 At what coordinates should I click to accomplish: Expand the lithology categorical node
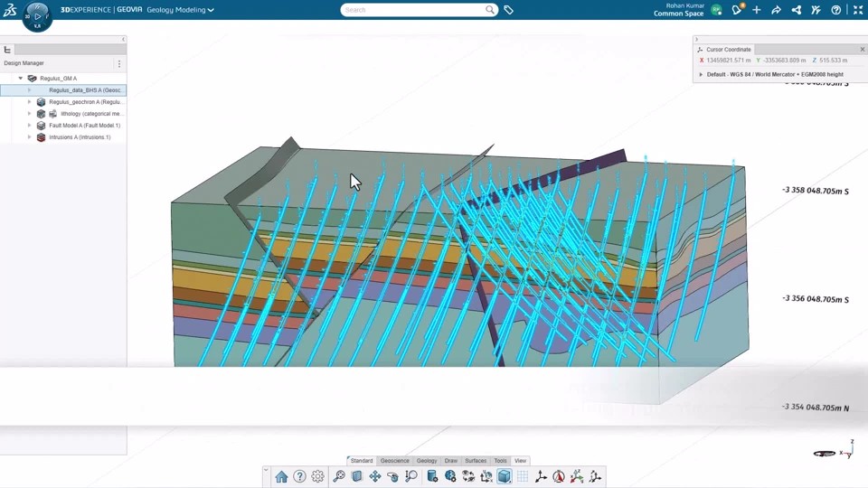pyautogui.click(x=29, y=114)
